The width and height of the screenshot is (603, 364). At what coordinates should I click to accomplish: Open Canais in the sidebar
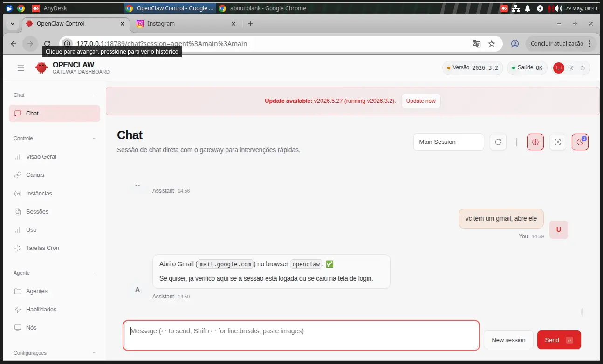[55, 175]
